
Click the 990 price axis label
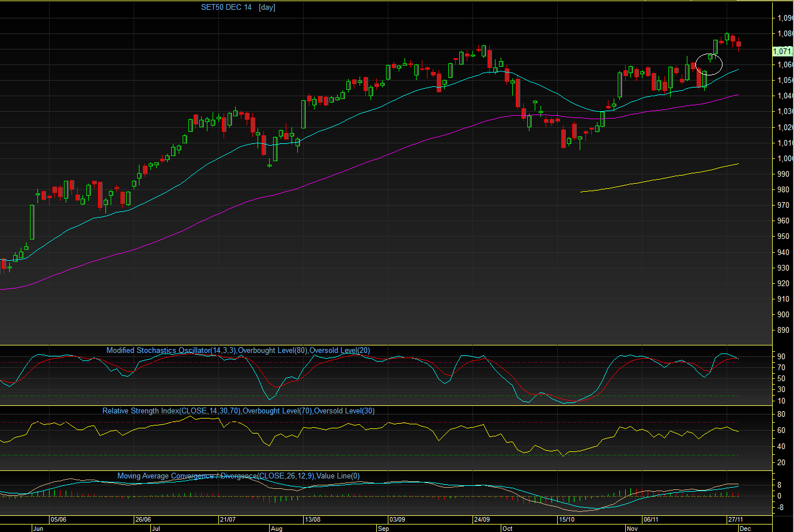[783, 174]
